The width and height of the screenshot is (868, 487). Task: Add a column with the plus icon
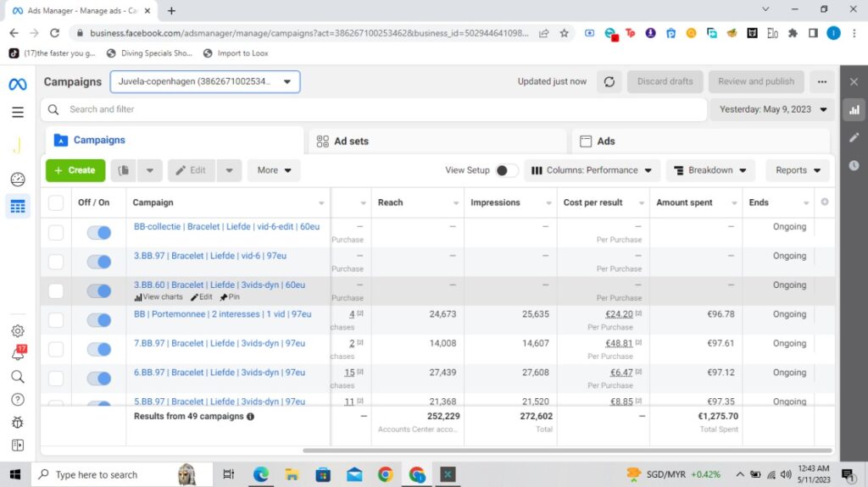824,202
